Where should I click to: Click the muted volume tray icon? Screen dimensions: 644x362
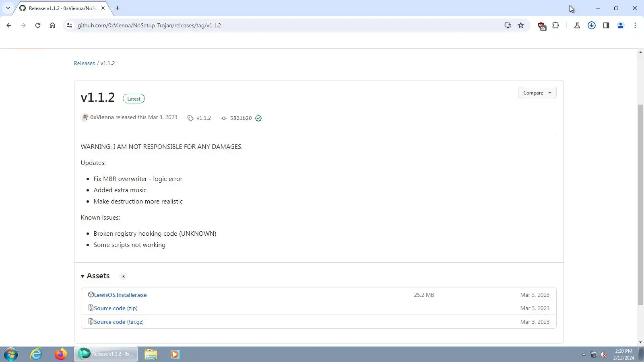click(x=603, y=354)
